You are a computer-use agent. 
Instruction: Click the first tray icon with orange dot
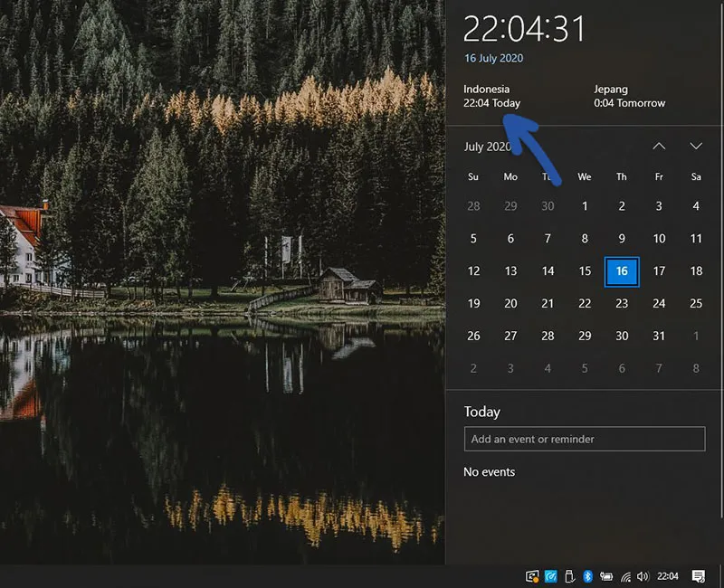532,576
